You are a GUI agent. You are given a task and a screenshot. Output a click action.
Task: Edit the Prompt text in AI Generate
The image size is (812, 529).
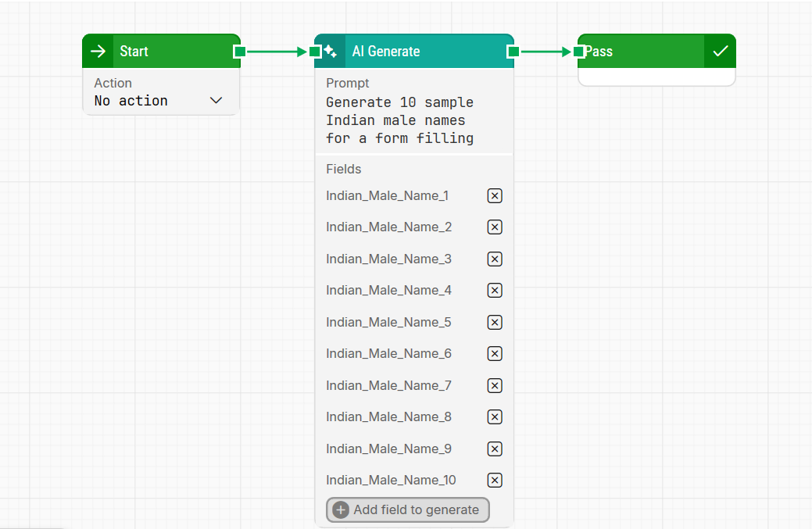pos(399,120)
